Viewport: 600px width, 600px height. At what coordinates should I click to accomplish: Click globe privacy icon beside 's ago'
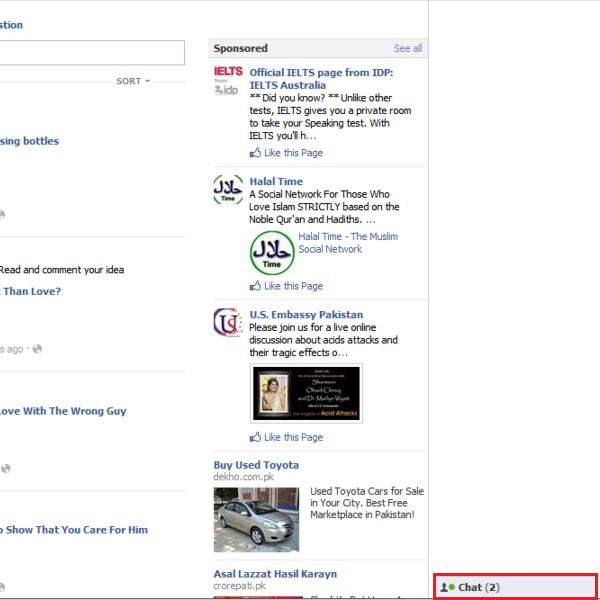pos(37,349)
